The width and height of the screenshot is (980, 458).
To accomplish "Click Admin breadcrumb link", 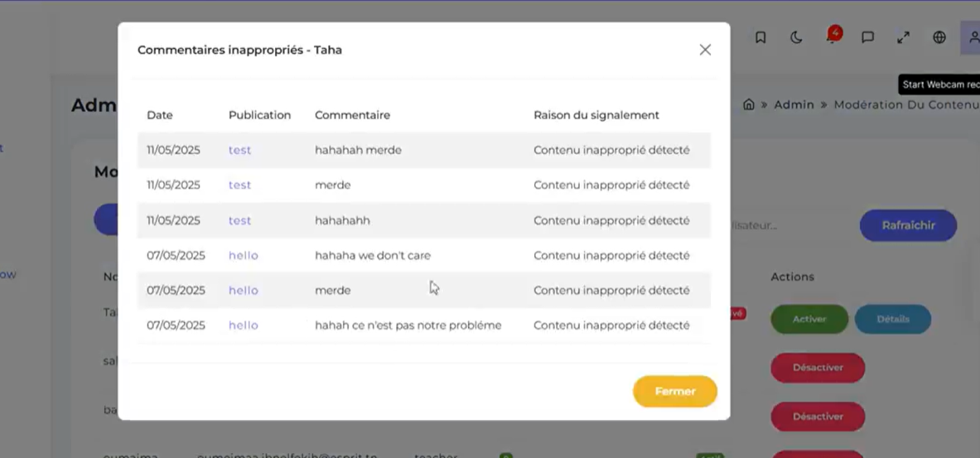I will click(x=794, y=104).
